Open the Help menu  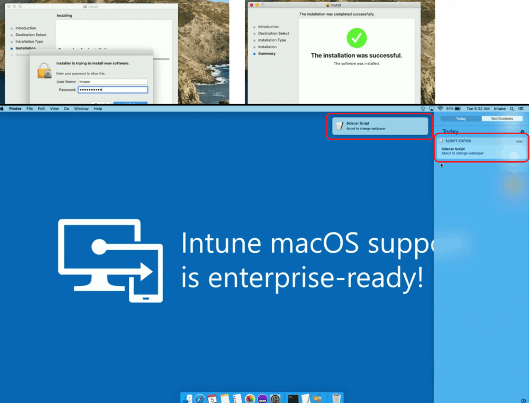(x=98, y=109)
